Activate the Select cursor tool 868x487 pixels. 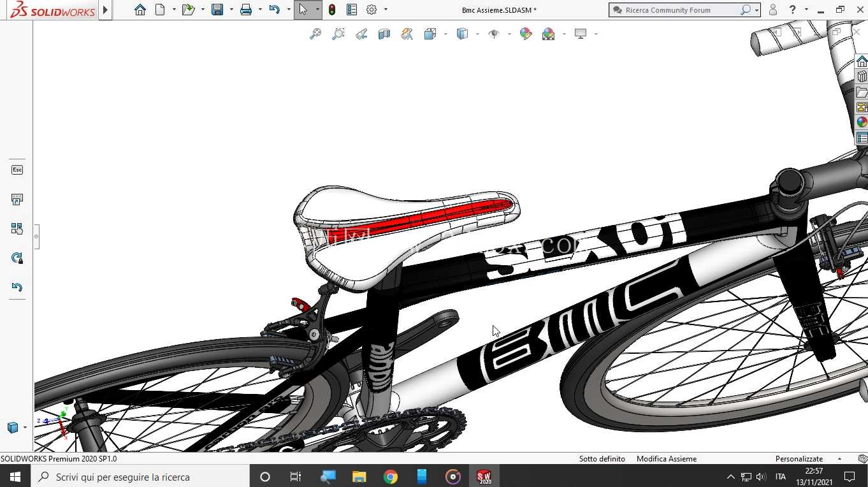pyautogui.click(x=303, y=10)
